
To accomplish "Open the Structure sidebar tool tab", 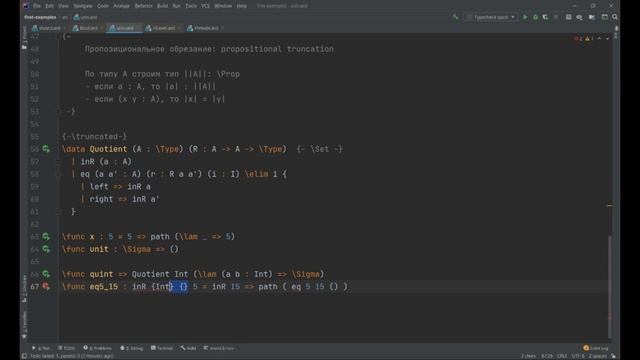I will click(x=24, y=288).
